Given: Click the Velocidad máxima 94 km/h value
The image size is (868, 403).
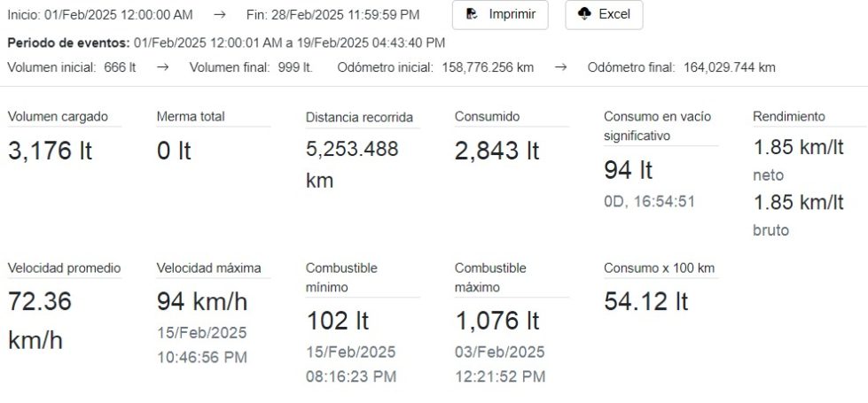Looking at the screenshot, I should (202, 302).
